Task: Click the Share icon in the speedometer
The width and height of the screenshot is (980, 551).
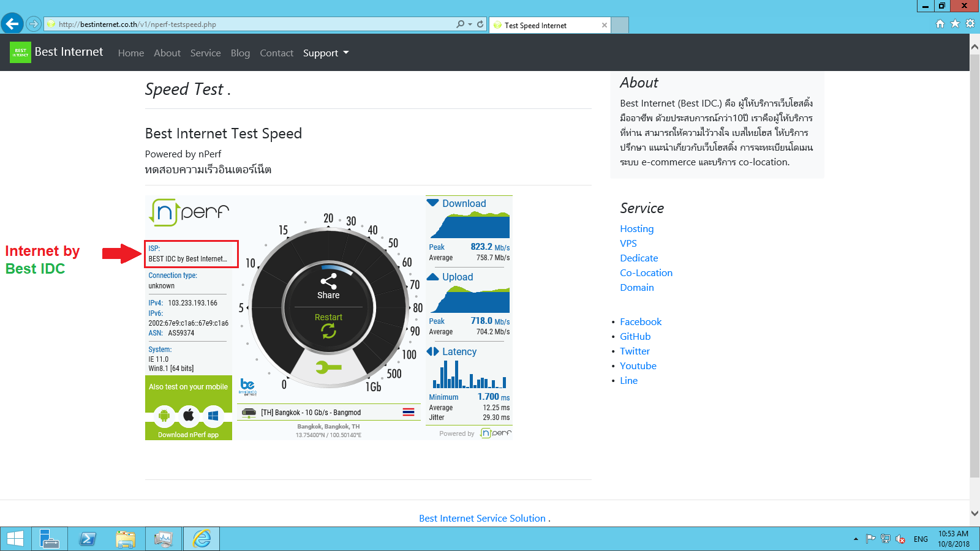Action: 328,281
